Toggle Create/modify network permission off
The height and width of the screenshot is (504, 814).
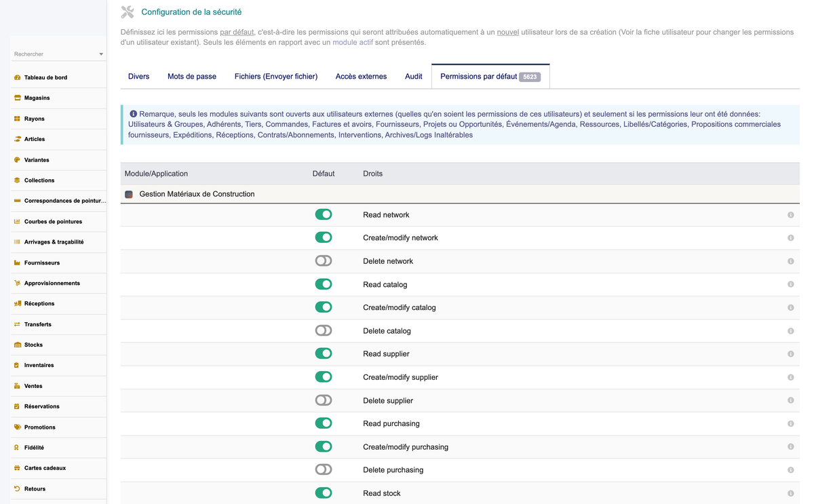tap(324, 237)
